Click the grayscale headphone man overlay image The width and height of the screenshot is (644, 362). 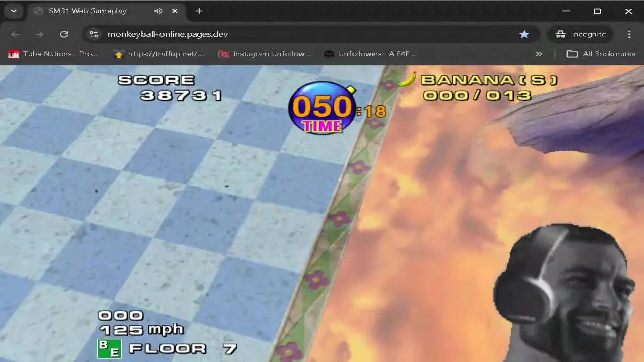tap(563, 293)
